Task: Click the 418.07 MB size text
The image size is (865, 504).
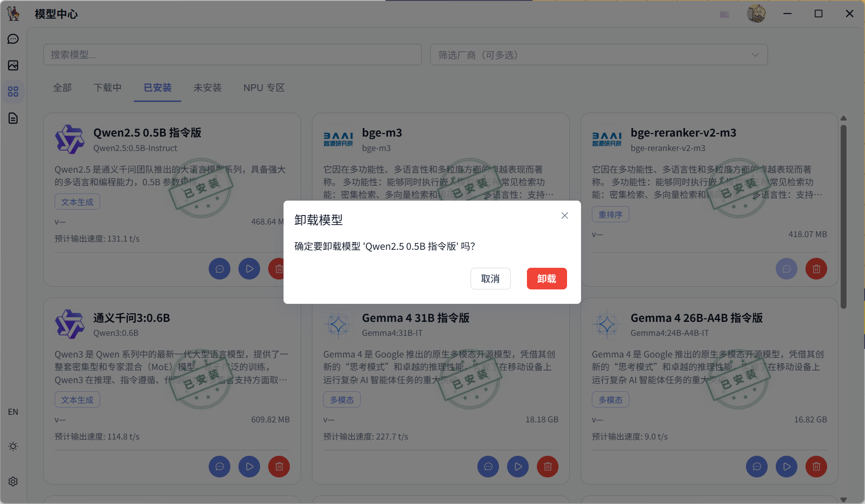Action: [x=807, y=234]
